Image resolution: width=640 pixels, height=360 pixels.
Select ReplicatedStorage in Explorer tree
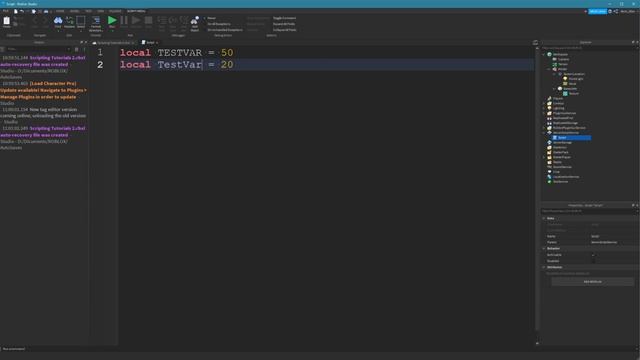click(565, 123)
